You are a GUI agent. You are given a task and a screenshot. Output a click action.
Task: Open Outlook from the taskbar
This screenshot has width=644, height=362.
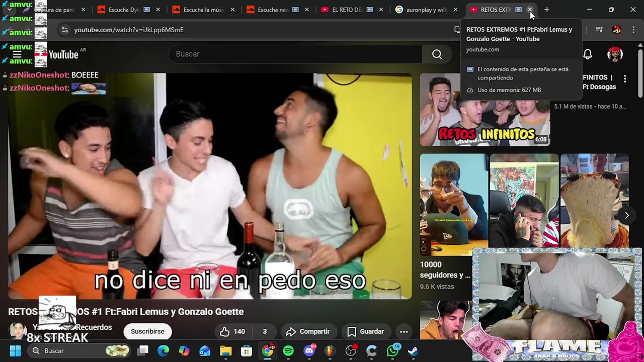205,350
